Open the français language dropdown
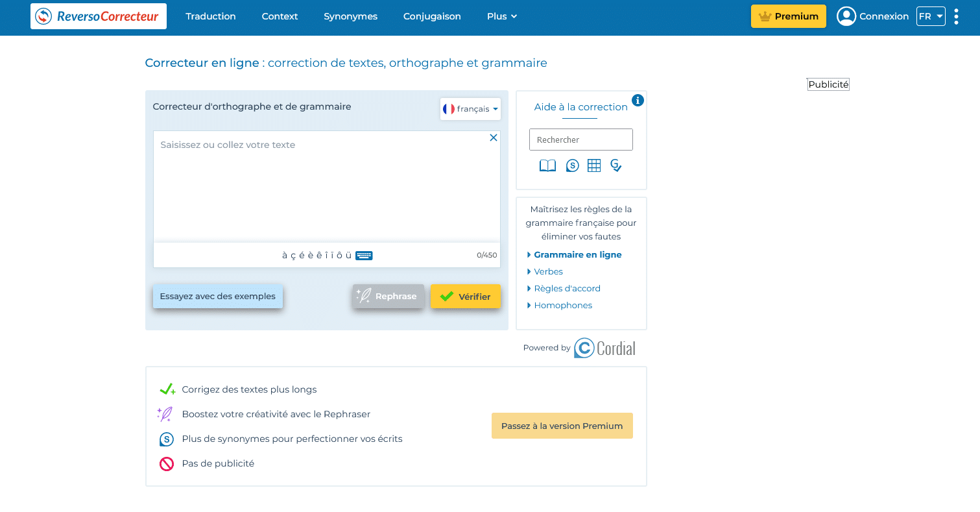This screenshot has height=512, width=980. pos(470,109)
